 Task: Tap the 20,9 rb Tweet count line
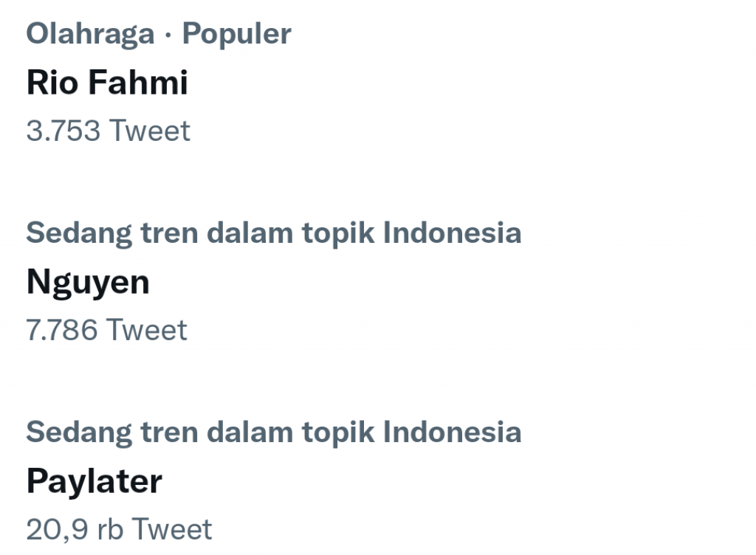coord(119,529)
